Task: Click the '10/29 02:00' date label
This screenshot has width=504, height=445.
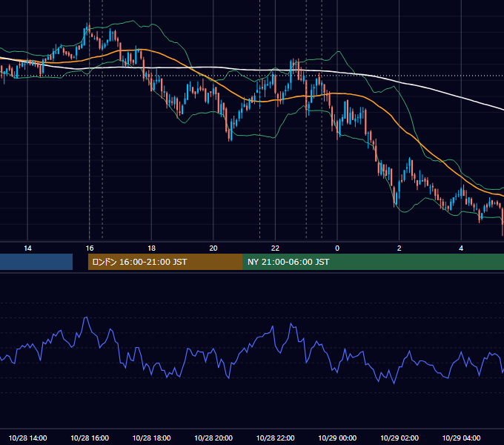Action: (x=399, y=438)
